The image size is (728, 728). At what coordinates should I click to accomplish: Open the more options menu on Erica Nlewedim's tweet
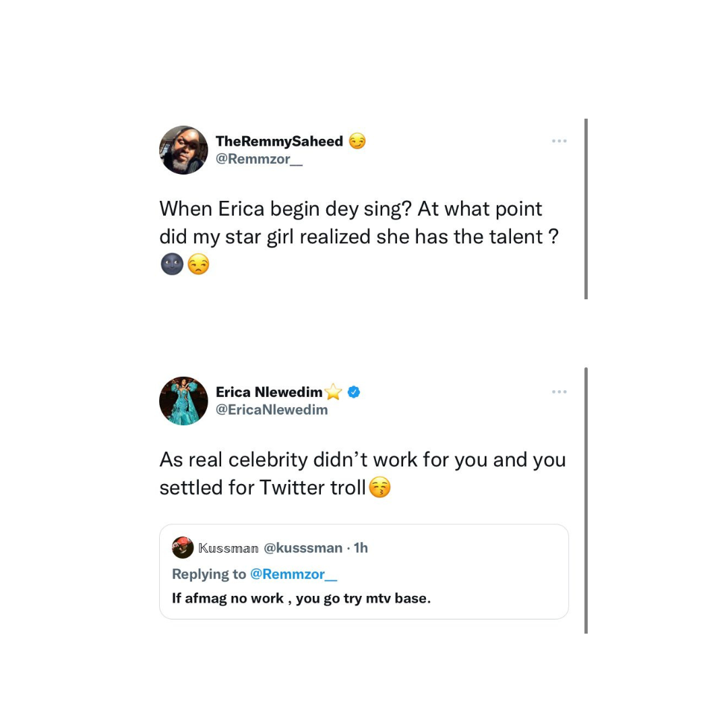click(x=559, y=392)
